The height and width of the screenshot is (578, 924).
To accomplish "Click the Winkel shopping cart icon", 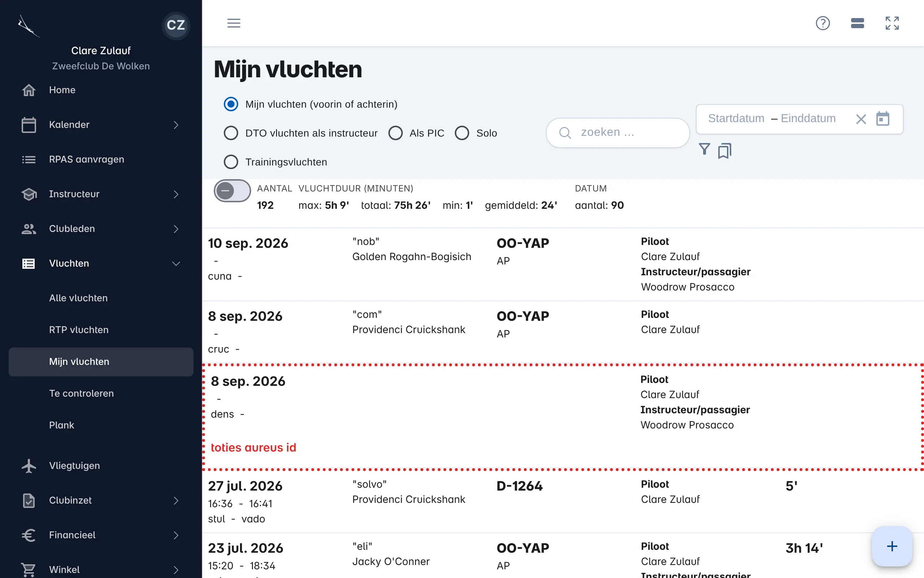I will tap(29, 570).
